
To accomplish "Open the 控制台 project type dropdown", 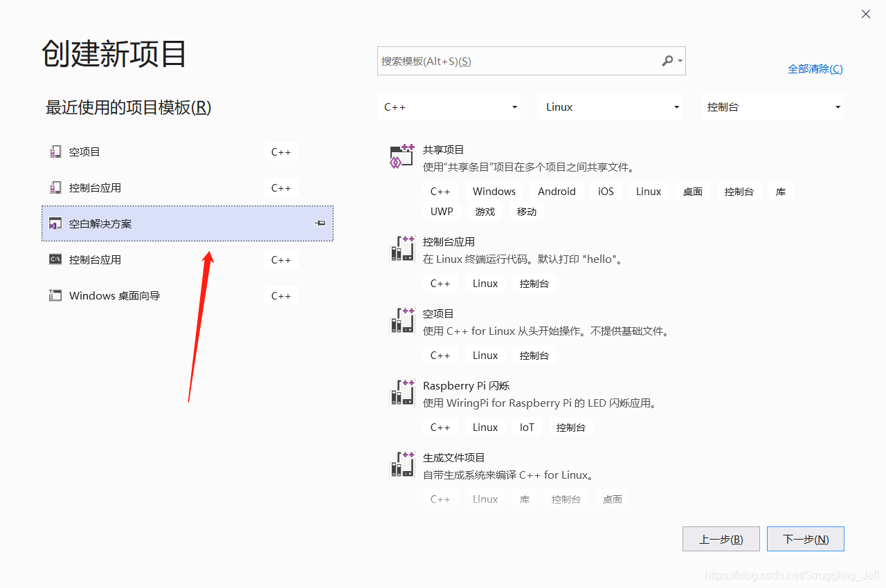I will tap(772, 107).
